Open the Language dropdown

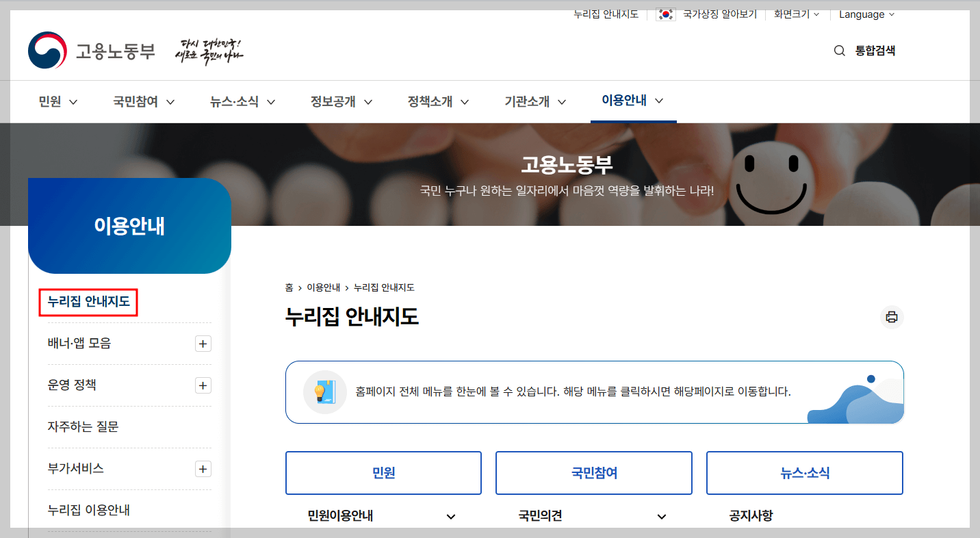[866, 14]
